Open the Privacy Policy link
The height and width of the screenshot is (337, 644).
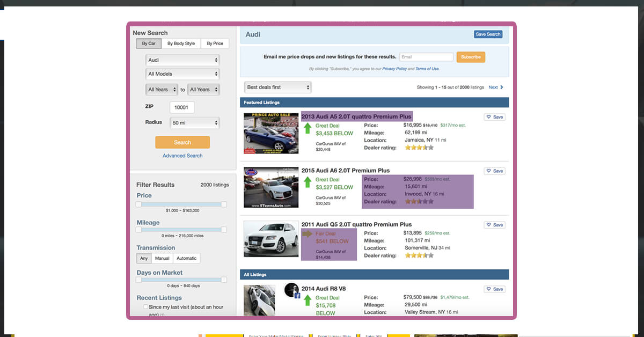[394, 69]
